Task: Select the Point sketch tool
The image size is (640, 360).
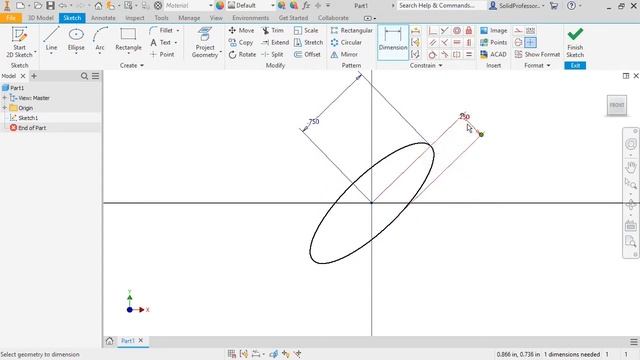Action: point(162,54)
